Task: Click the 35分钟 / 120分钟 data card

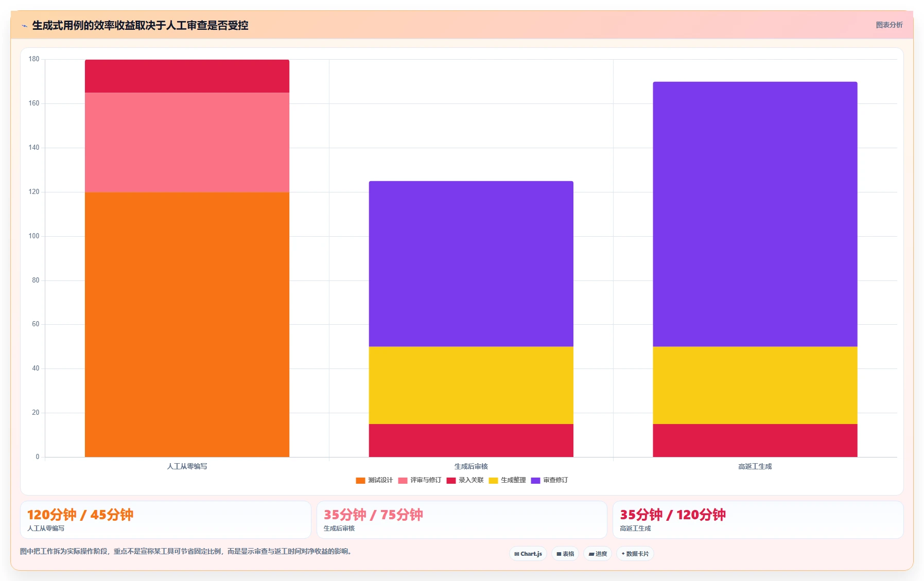Action: 758,520
